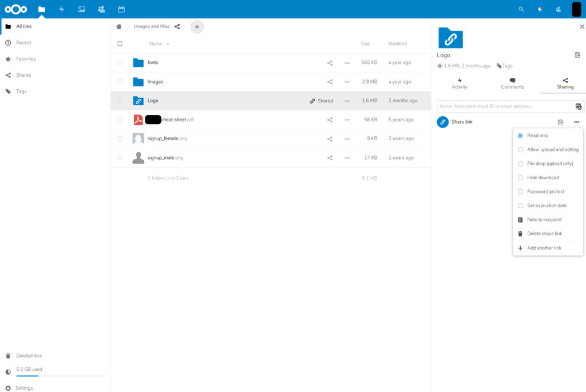This screenshot has width=586, height=392.
Task: Open the Contacts app icon
Action: [x=101, y=9]
